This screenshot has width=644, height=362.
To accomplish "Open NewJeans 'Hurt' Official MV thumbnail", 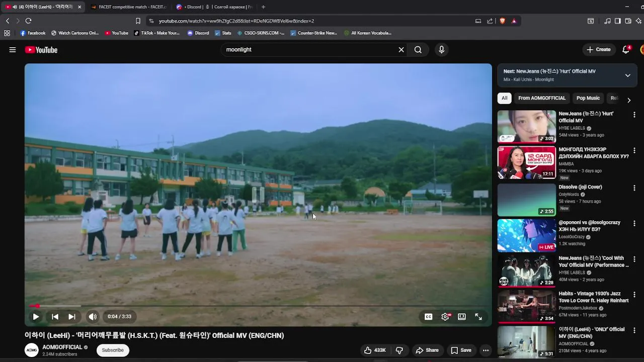I will click(526, 127).
